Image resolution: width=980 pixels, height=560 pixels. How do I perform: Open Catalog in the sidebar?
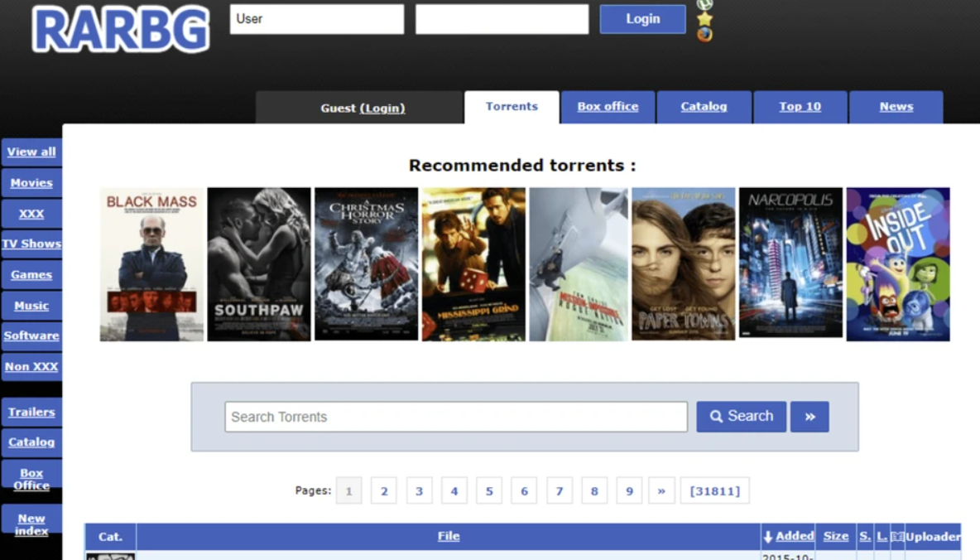tap(31, 442)
